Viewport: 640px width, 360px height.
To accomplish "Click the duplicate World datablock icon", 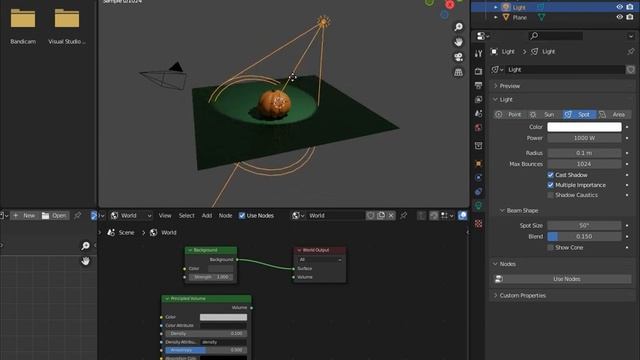I will (381, 216).
